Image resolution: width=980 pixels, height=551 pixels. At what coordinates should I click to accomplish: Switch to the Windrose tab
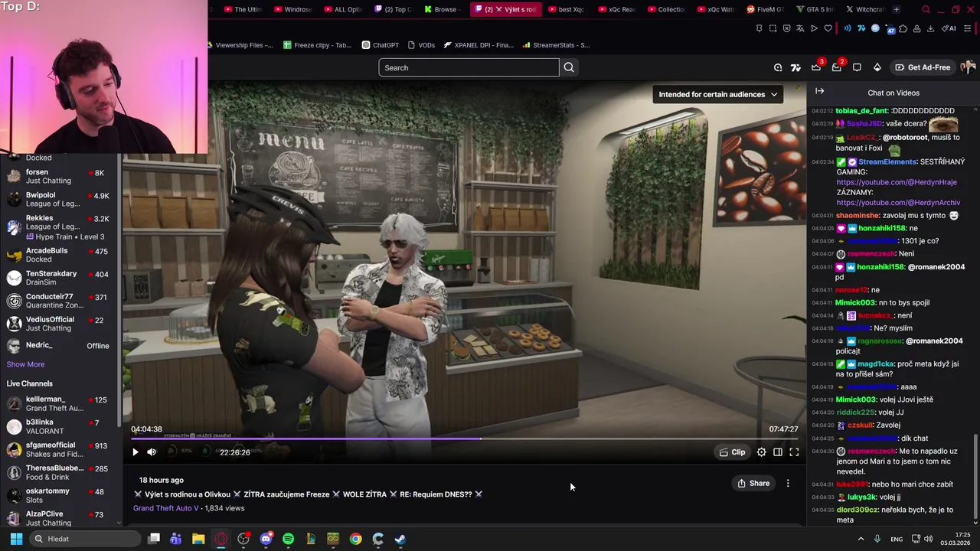pos(293,9)
